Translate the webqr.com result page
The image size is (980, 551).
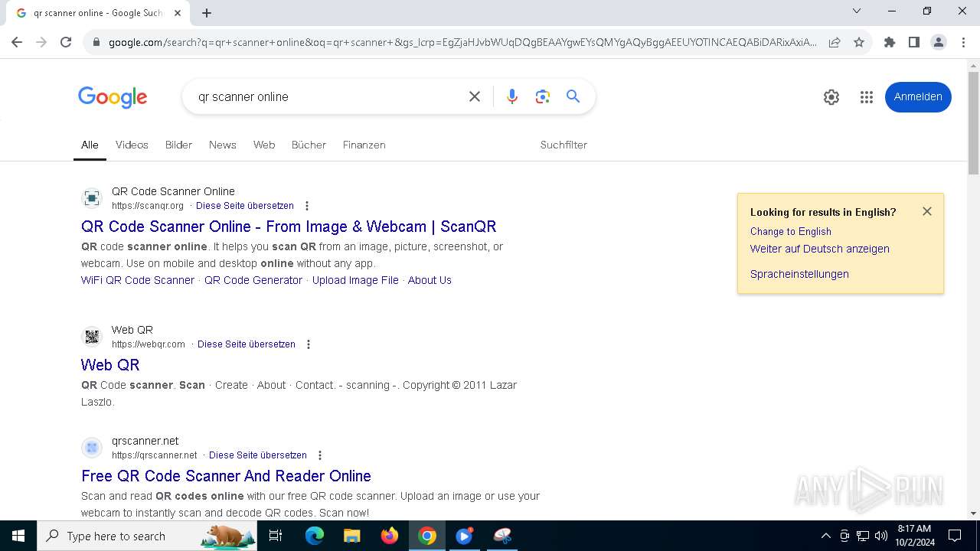(x=247, y=344)
